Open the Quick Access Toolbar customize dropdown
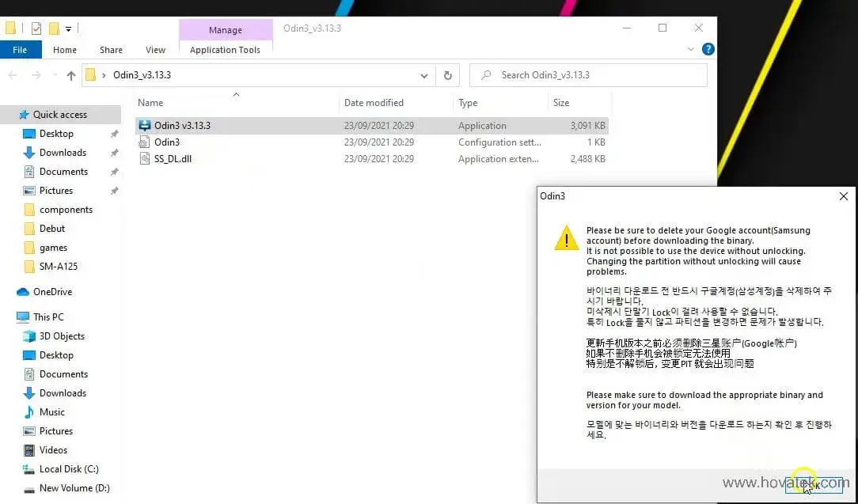This screenshot has width=858, height=504. pos(69,29)
